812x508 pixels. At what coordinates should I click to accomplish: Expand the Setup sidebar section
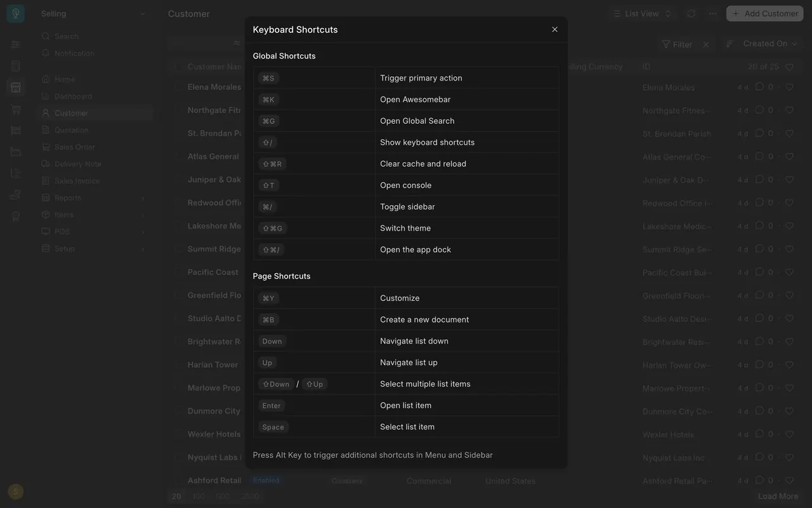point(143,249)
